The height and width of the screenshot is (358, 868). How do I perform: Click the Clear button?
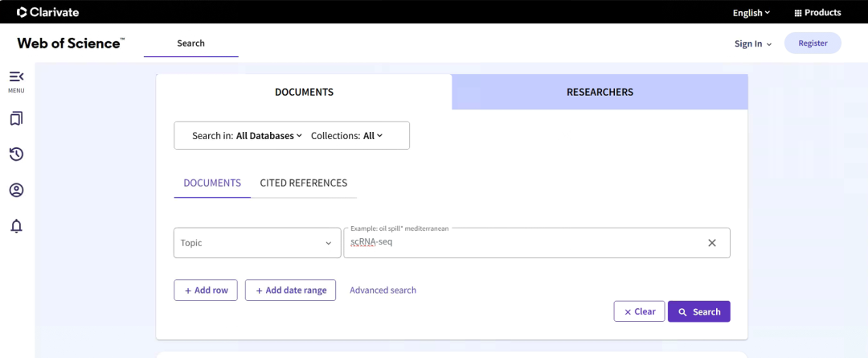(640, 311)
